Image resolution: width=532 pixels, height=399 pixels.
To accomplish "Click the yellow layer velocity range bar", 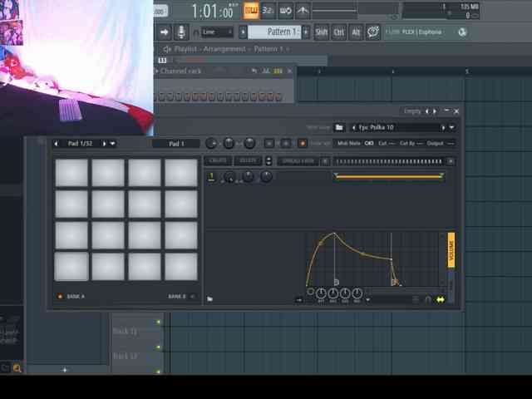I will click(387, 175).
